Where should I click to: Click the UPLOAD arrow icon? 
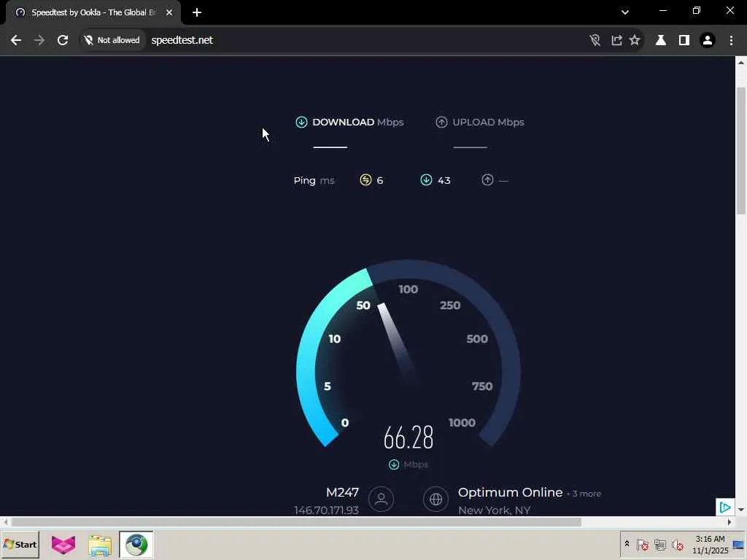[x=441, y=122]
